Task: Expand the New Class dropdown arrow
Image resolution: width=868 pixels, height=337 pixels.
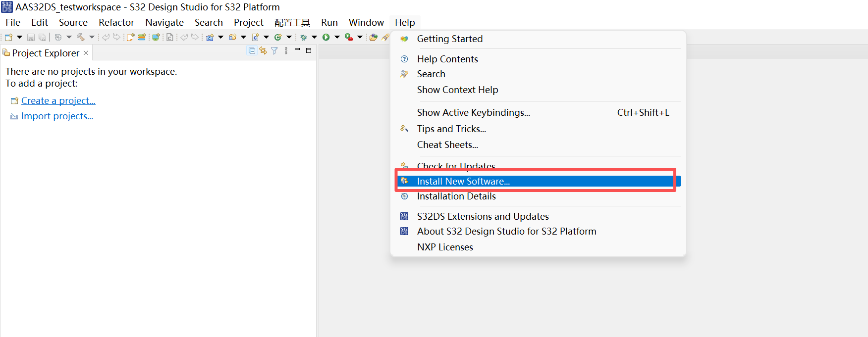Action: click(x=289, y=37)
